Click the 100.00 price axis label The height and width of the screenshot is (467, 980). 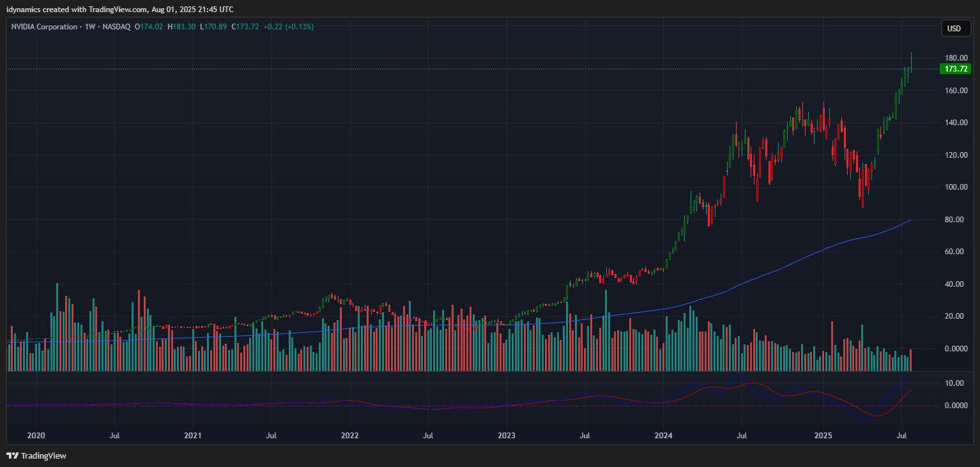(956, 187)
